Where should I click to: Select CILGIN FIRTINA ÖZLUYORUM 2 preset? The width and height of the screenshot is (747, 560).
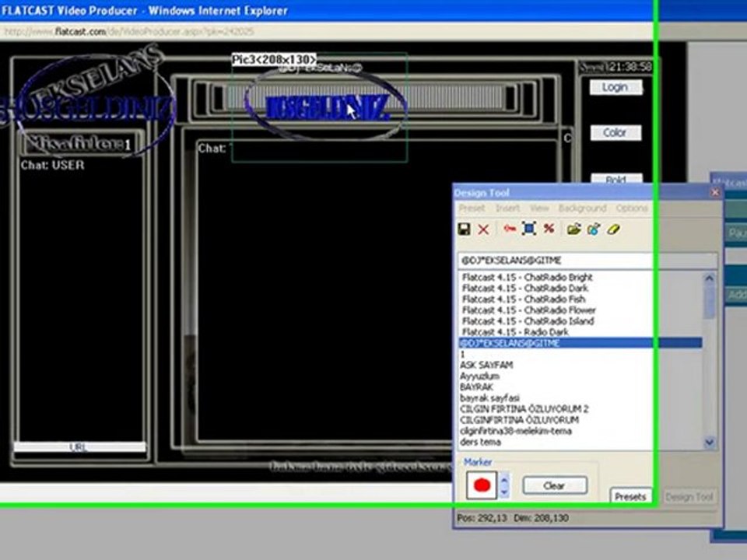(x=524, y=409)
